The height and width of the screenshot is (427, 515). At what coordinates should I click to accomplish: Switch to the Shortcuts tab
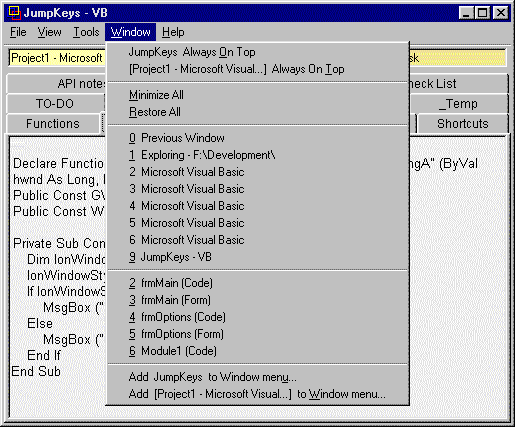(x=463, y=124)
